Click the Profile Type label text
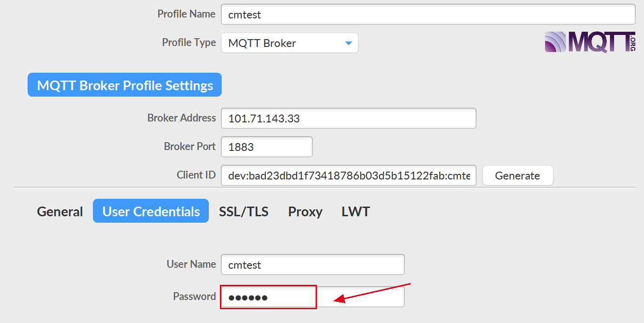Screen dimensions: 644x323 click(189, 42)
